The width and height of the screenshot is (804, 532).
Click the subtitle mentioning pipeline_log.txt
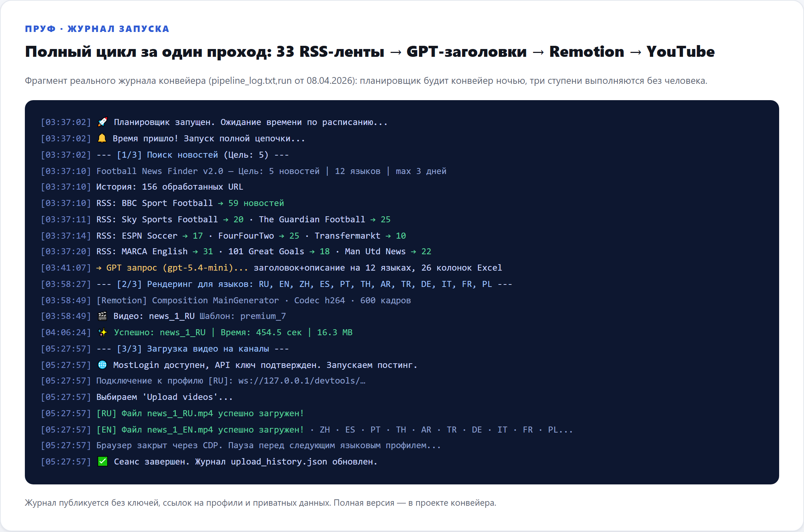(366, 81)
